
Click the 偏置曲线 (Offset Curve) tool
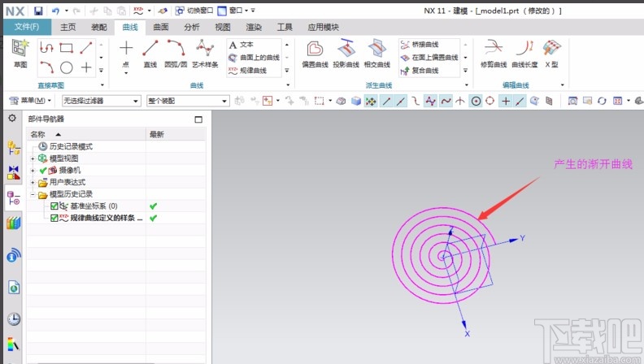click(315, 54)
